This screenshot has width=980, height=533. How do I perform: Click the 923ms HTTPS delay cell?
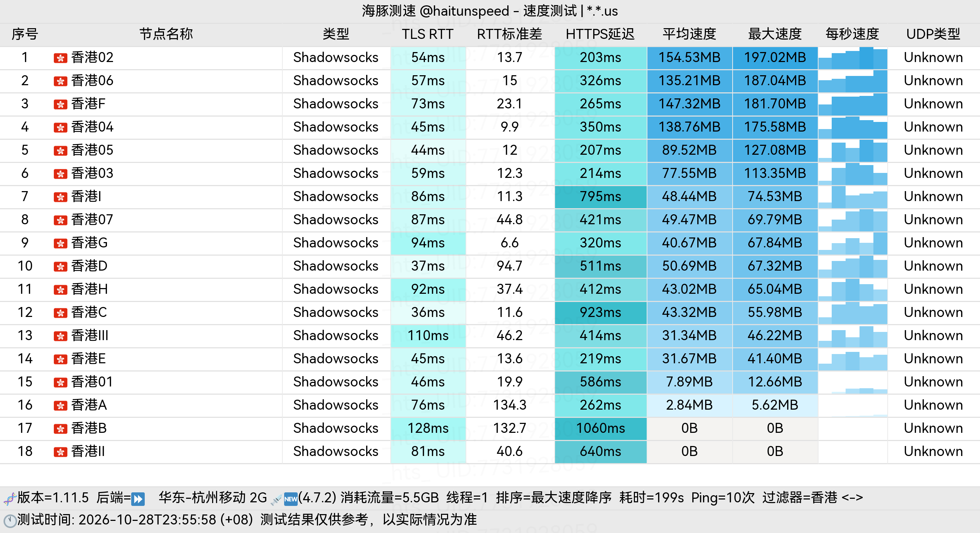coord(600,313)
